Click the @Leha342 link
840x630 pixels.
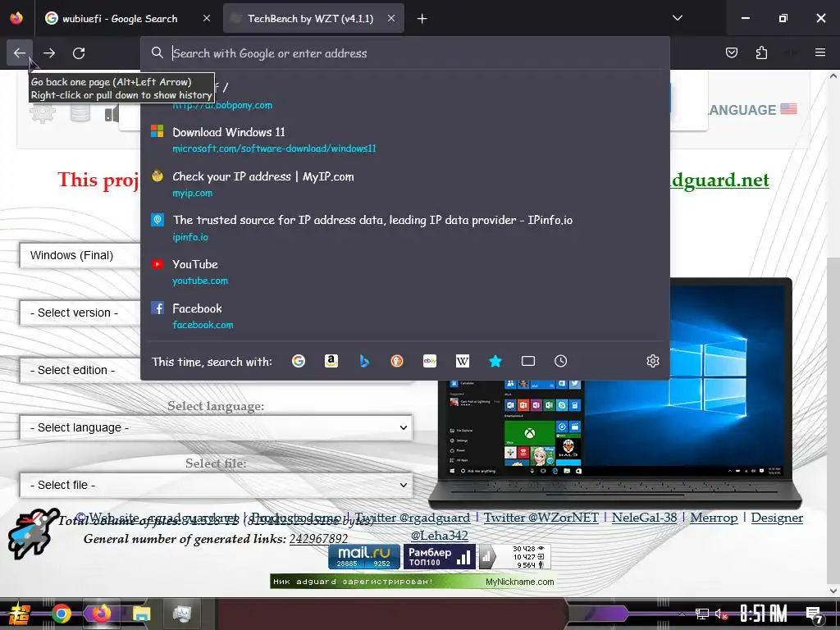(x=440, y=535)
